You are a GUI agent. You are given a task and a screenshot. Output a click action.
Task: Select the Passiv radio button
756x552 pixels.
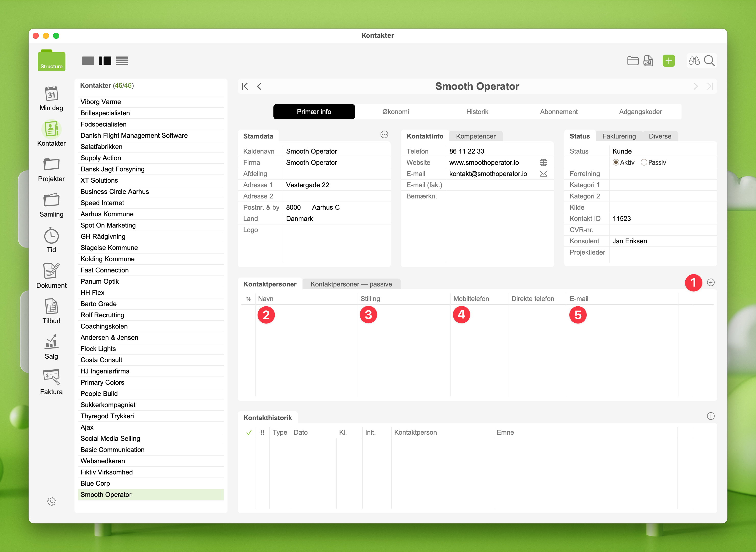644,163
